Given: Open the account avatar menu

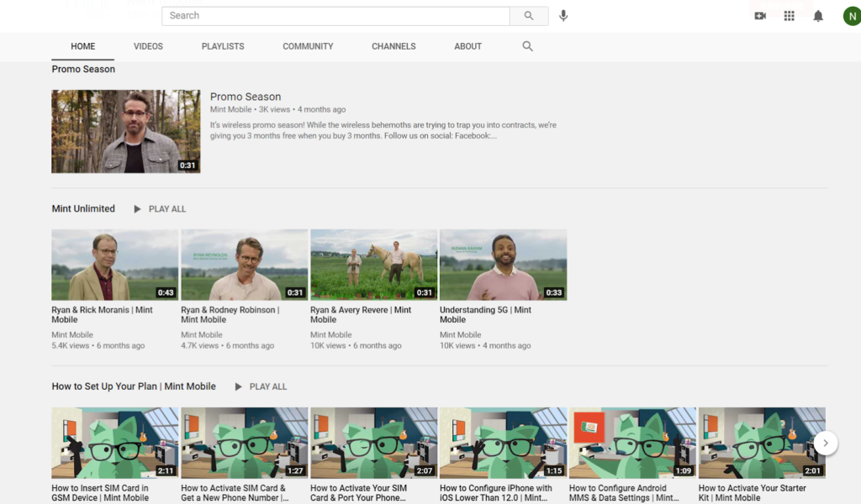Looking at the screenshot, I should point(851,16).
